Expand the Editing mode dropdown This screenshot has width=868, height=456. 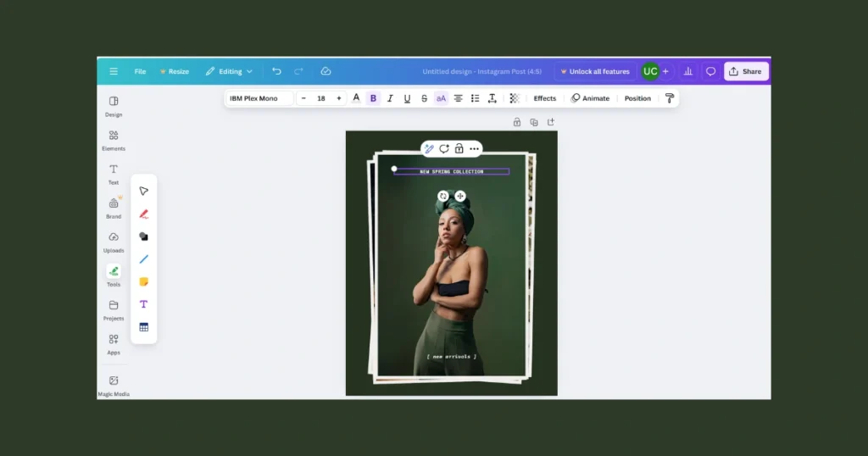tap(229, 71)
